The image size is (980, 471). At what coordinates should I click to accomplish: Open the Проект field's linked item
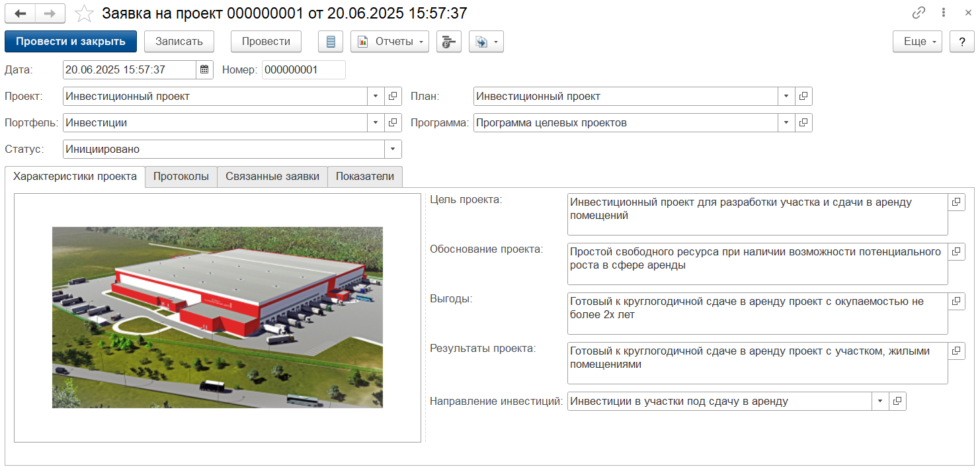point(393,96)
